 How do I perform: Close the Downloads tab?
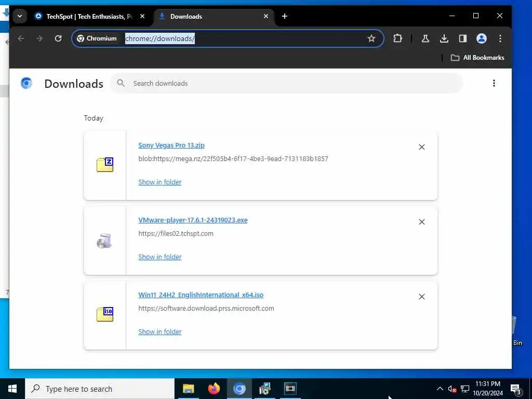266,16
